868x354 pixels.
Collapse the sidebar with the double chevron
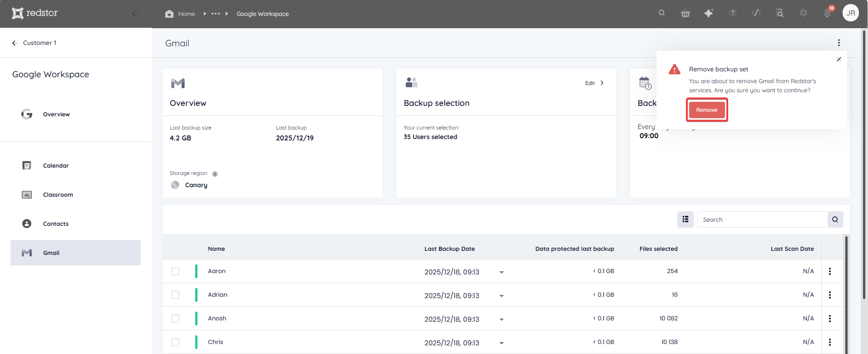coord(135,14)
